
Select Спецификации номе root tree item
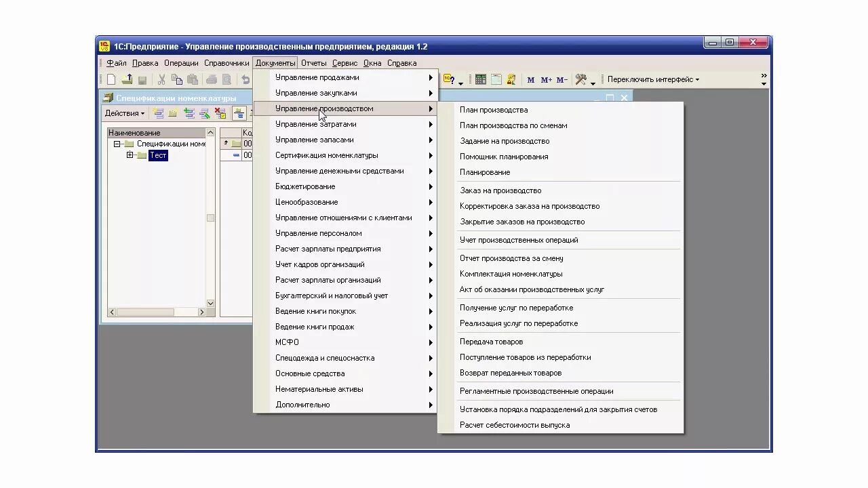click(x=172, y=144)
